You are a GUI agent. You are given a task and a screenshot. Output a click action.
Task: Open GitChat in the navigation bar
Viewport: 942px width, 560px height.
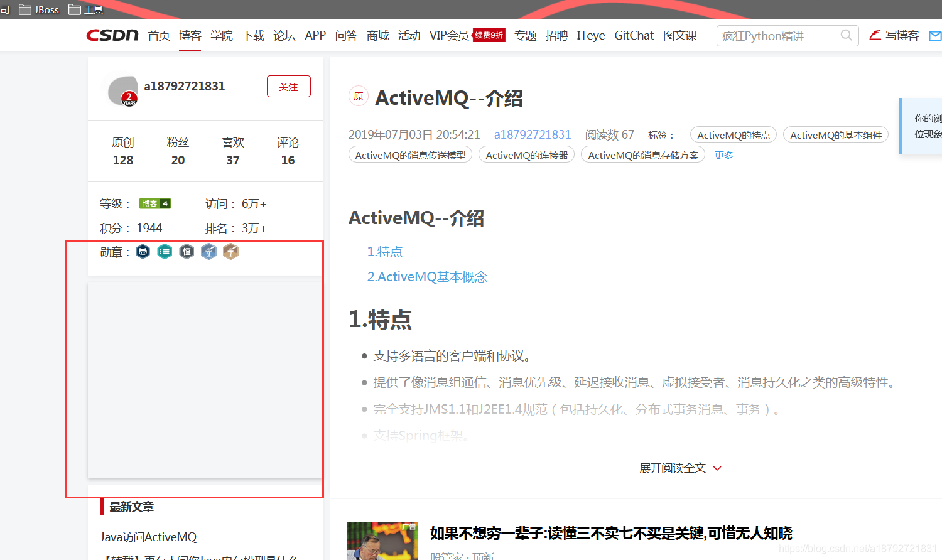pyautogui.click(x=634, y=36)
